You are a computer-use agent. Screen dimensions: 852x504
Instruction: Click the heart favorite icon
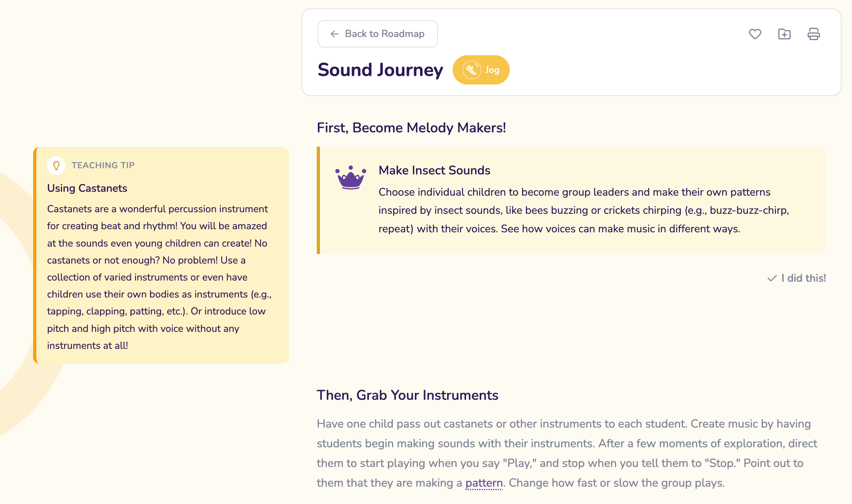(x=755, y=34)
